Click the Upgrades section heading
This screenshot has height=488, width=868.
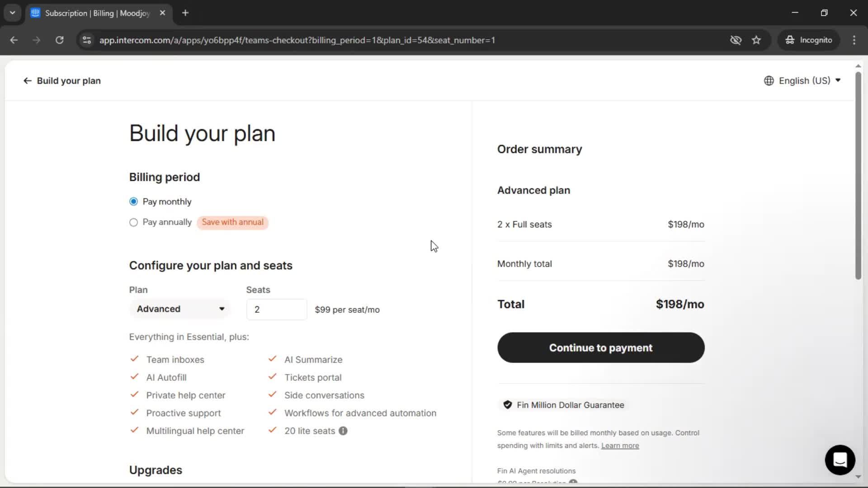[x=156, y=470]
